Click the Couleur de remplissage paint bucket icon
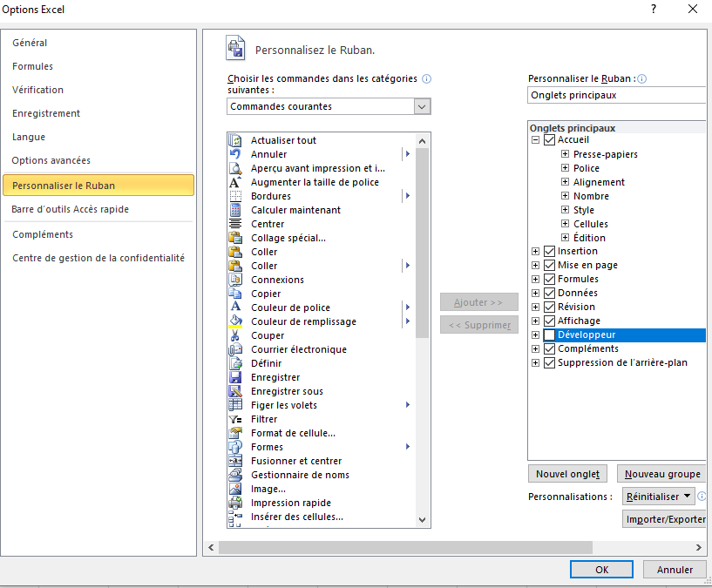712x588 pixels. (x=234, y=321)
